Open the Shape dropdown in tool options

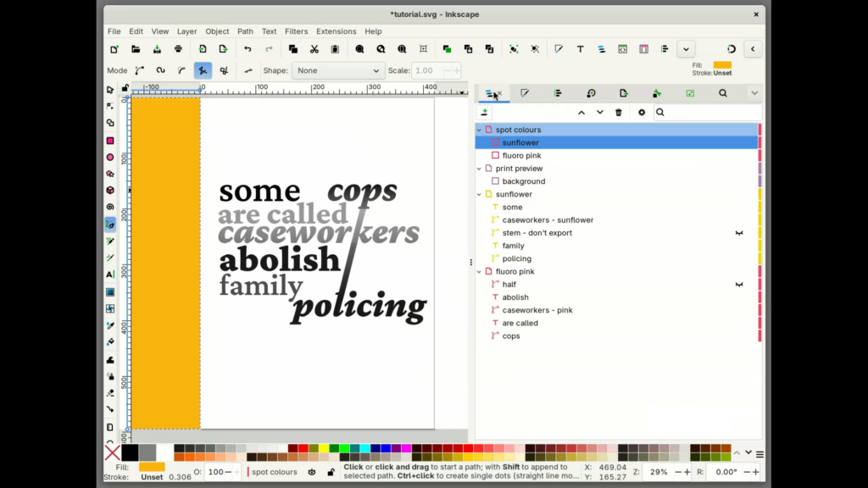[x=338, y=70]
